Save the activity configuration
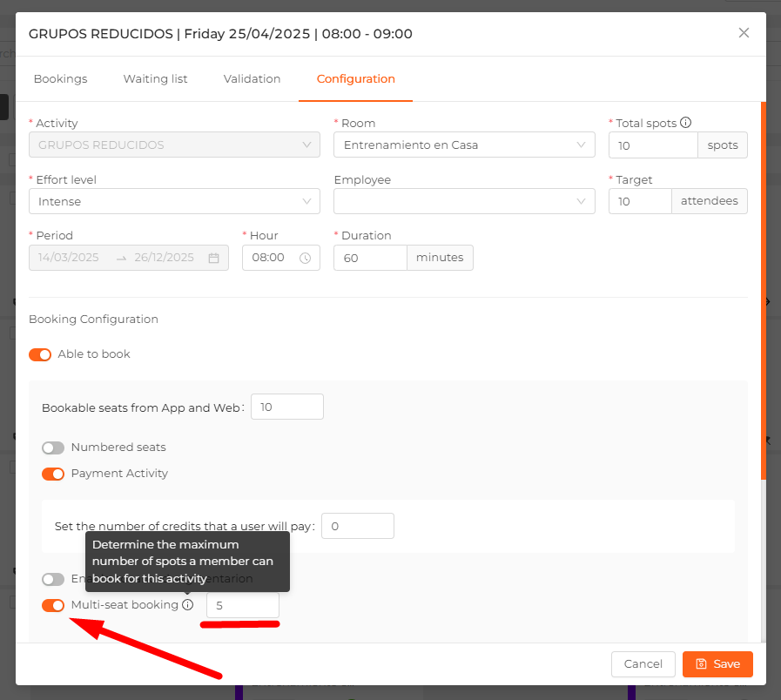This screenshot has width=781, height=700. click(x=717, y=664)
